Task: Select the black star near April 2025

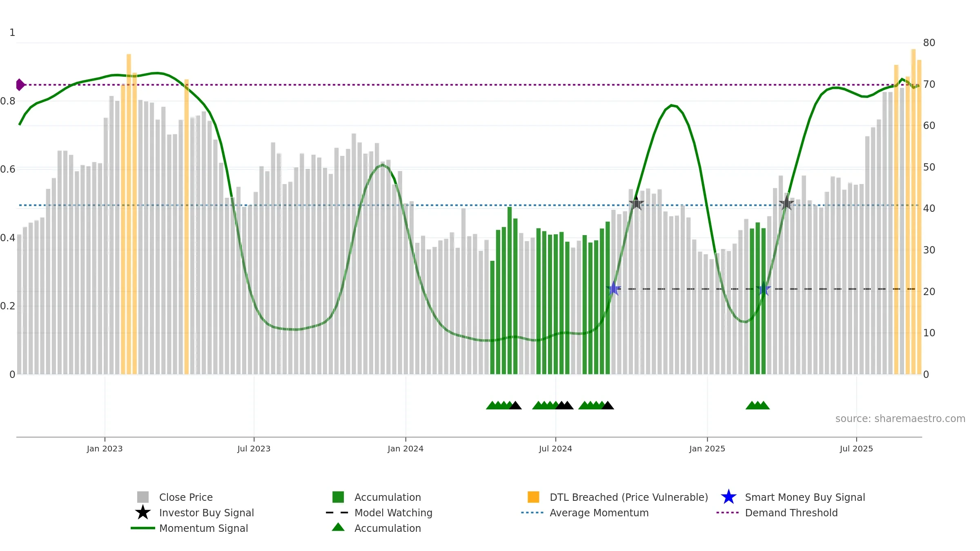Action: coord(786,203)
